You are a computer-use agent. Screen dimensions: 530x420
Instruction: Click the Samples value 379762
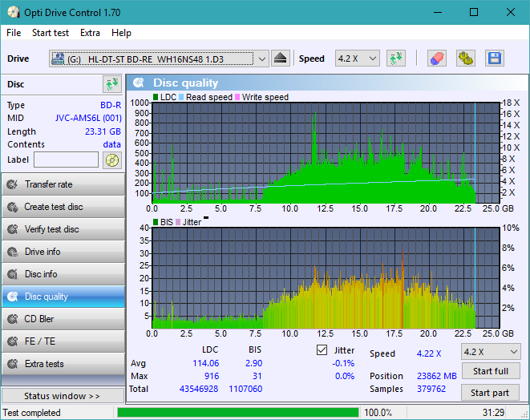[x=431, y=389]
